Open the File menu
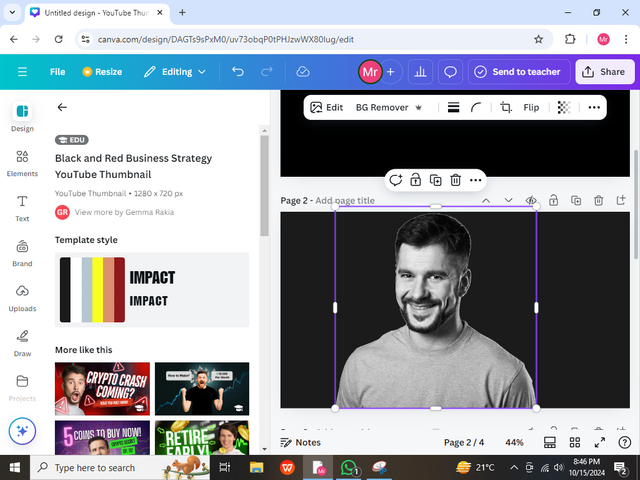 (x=57, y=72)
